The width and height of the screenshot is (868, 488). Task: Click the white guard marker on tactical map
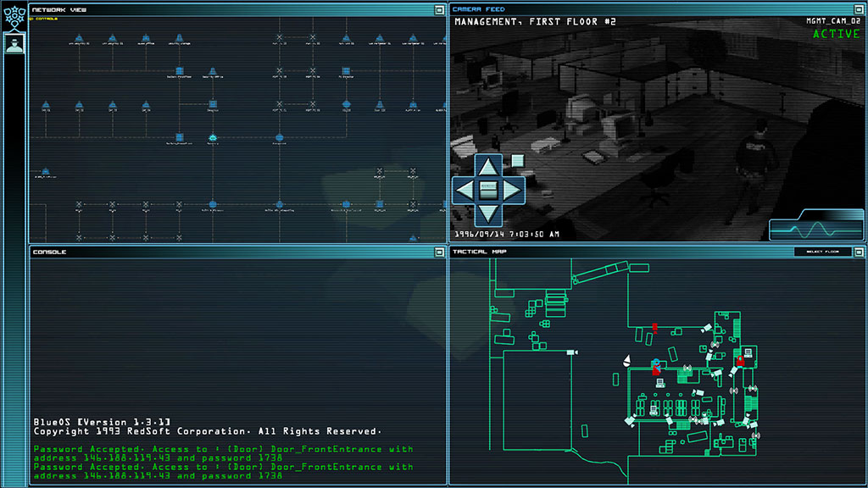[626, 361]
